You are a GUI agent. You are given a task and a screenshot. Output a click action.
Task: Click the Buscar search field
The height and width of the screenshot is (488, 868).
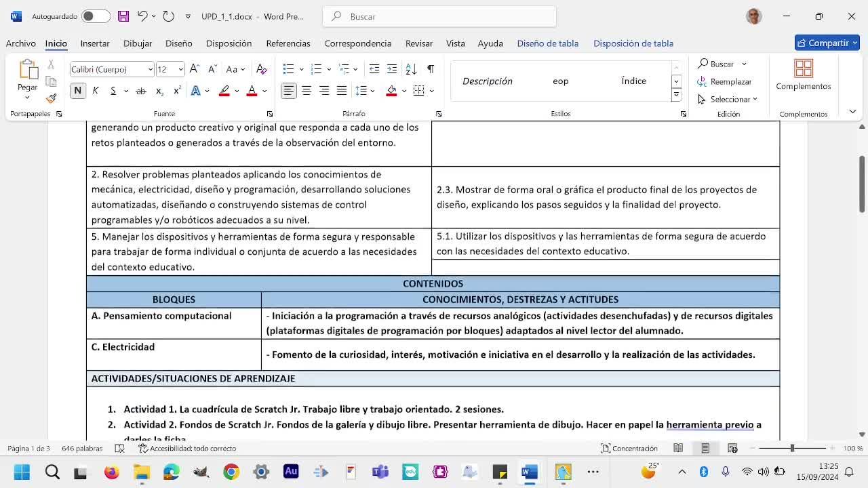point(439,16)
